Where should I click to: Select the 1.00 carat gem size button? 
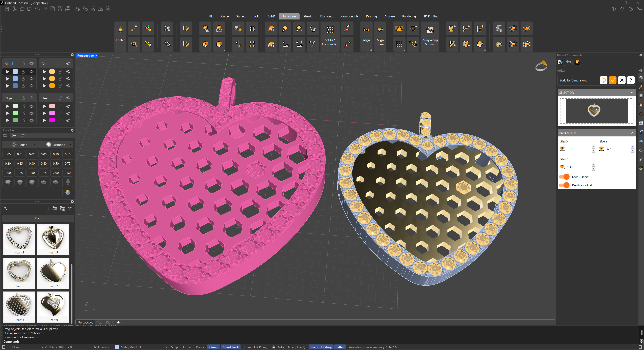(x=8, y=173)
